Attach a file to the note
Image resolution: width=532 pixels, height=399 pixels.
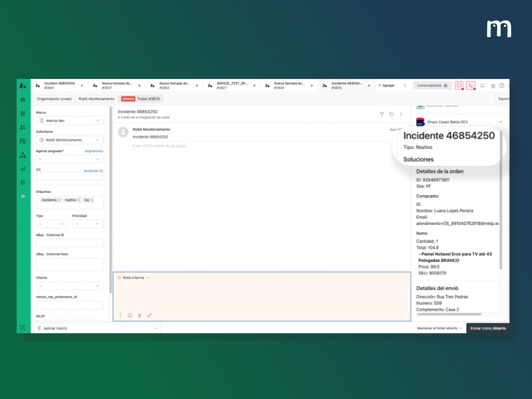[x=139, y=315]
